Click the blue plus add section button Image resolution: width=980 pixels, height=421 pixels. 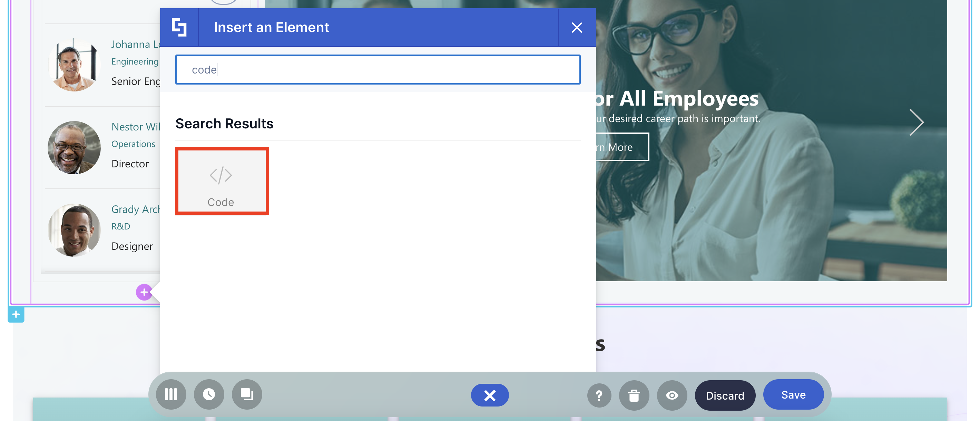point(16,314)
